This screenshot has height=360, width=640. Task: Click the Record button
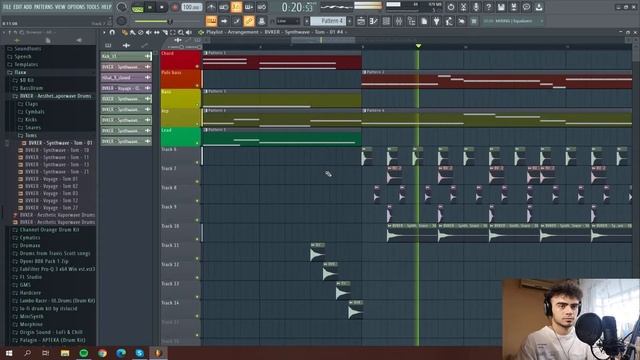pyautogui.click(x=175, y=7)
